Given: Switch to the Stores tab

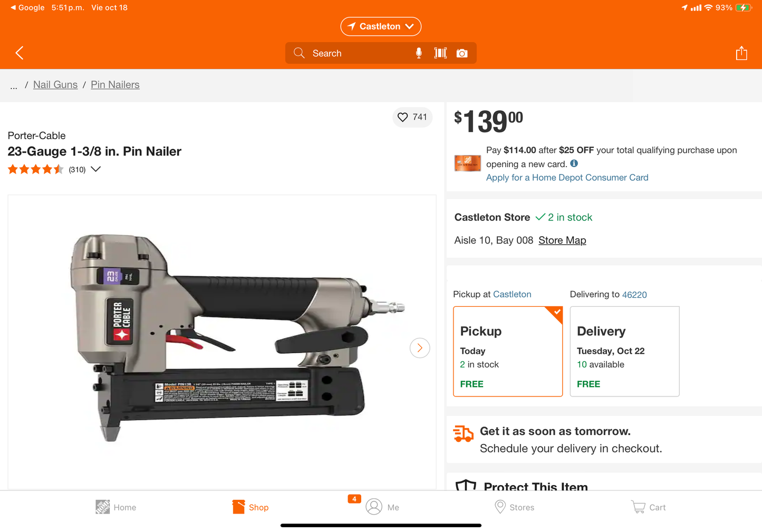Looking at the screenshot, I should coord(514,507).
